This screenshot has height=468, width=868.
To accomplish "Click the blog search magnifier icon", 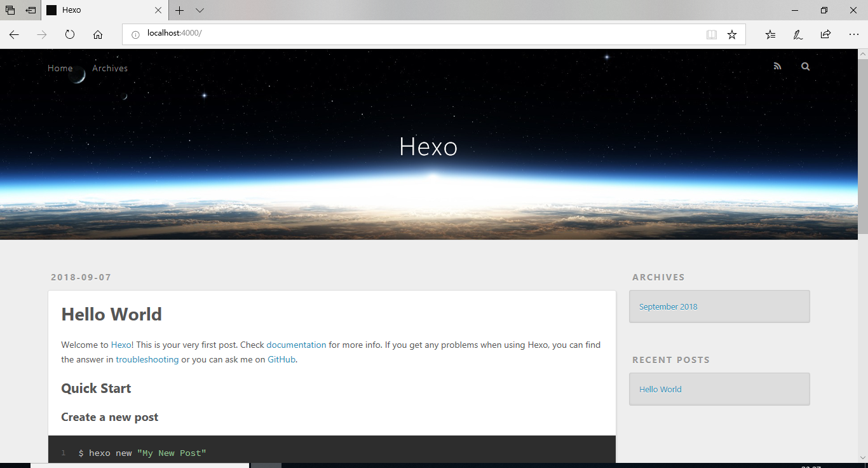I will 806,66.
